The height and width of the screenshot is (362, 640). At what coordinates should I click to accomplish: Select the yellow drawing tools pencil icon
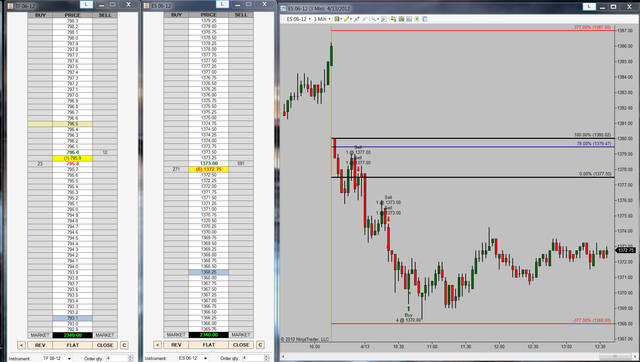pyautogui.click(x=347, y=19)
